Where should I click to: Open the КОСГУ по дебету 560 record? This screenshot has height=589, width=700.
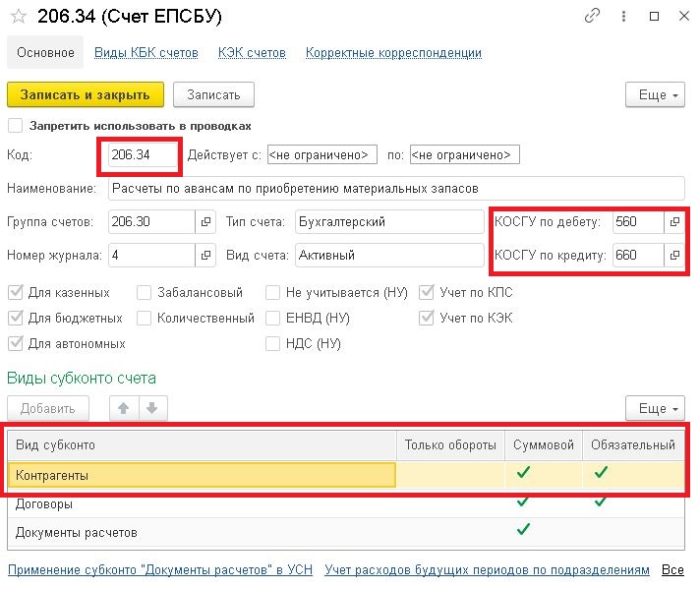point(674,222)
